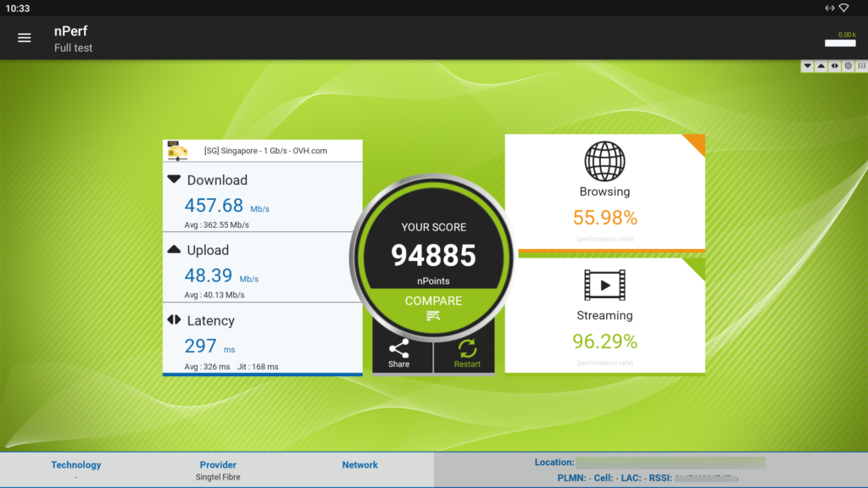Select the Singapore OVH.com server header
This screenshot has width=868, height=488.
coord(263,151)
